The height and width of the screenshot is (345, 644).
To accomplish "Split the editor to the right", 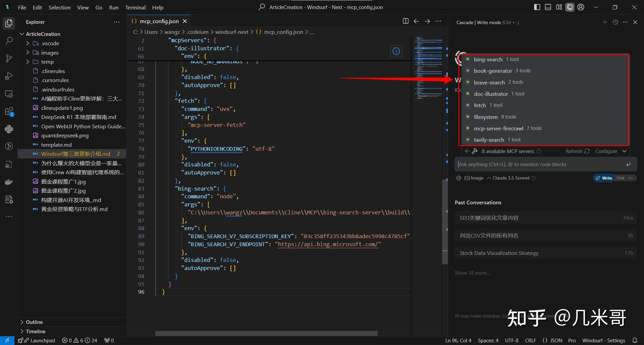I will [x=406, y=21].
